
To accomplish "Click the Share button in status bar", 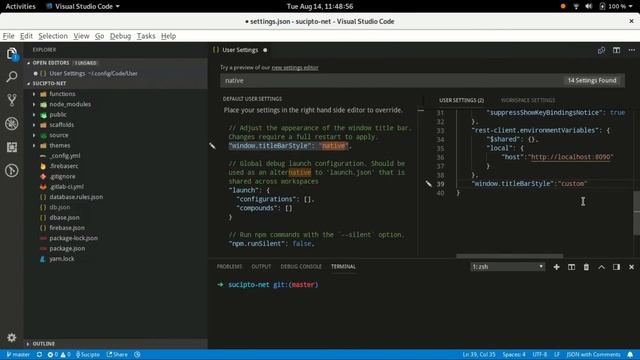I will click(x=117, y=355).
